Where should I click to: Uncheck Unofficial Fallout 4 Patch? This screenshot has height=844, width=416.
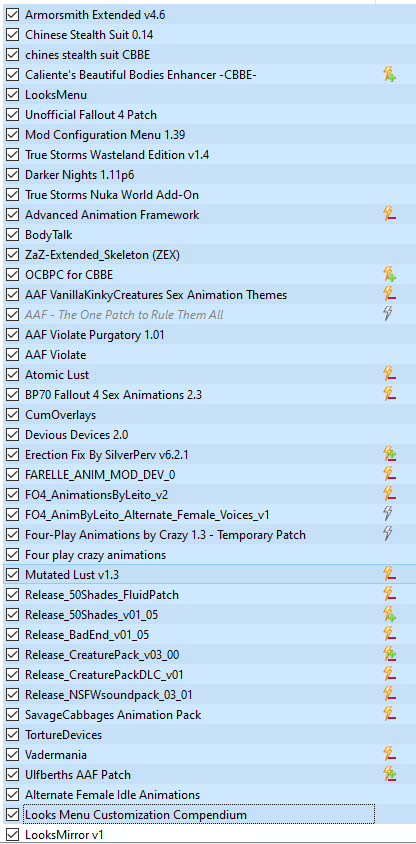click(12, 115)
